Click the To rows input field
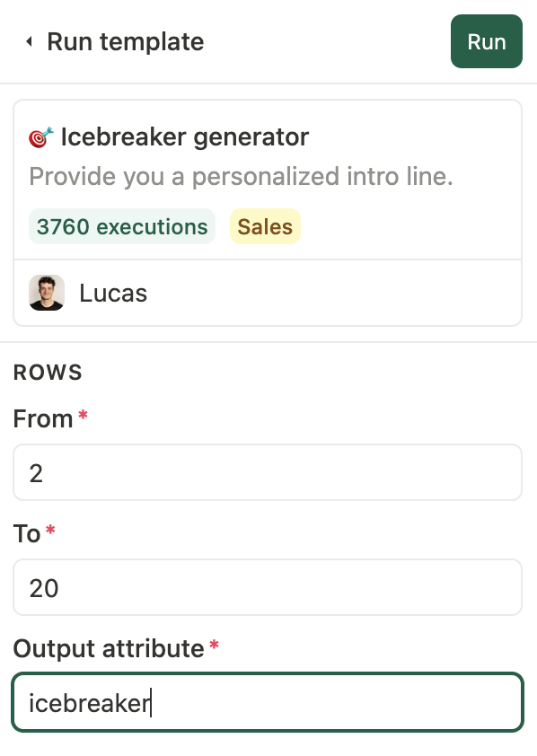537x756 pixels. pos(268,587)
